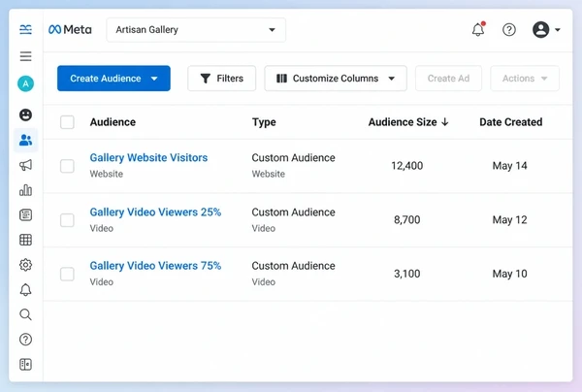Sort by the Date Created column header

tap(511, 122)
